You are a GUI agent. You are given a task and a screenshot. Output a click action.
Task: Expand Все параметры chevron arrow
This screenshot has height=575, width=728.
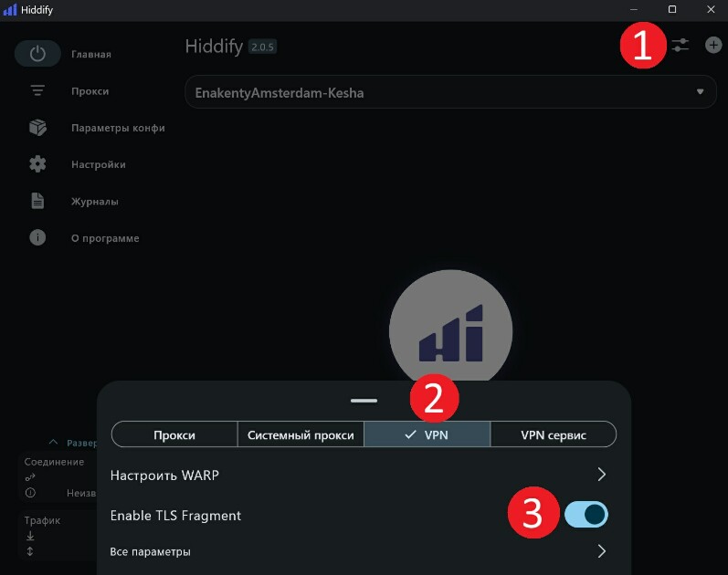[602, 551]
